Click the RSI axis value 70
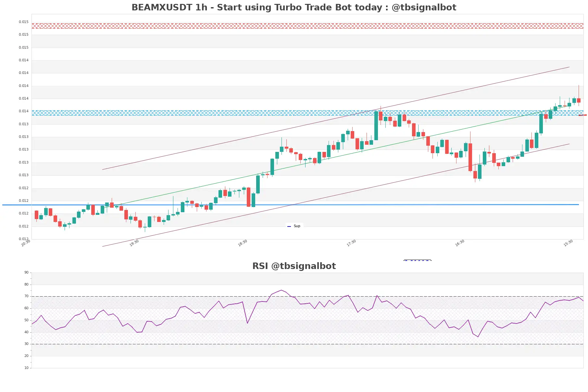This screenshot has height=392, width=588. (x=26, y=296)
